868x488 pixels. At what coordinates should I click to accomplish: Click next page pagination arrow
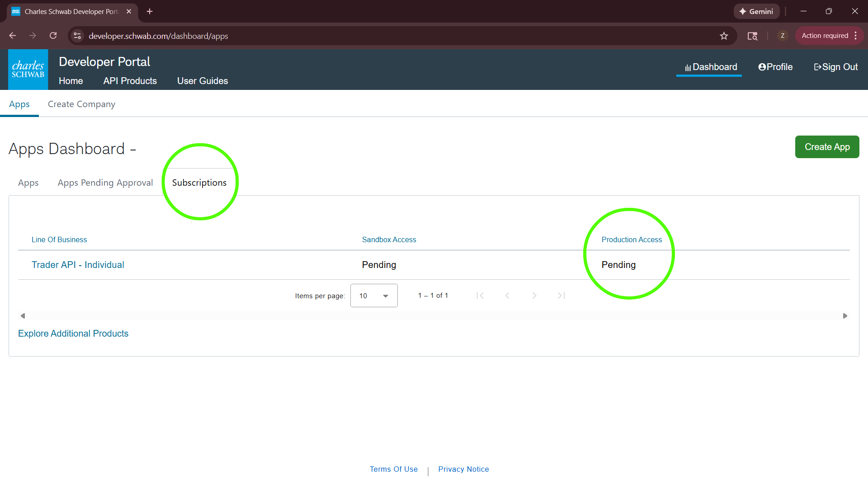point(534,296)
